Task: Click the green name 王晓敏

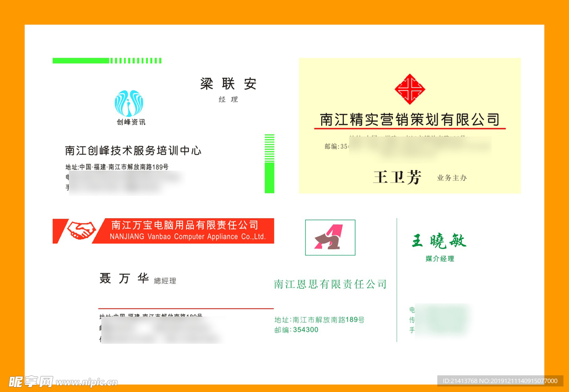Action: [439, 241]
